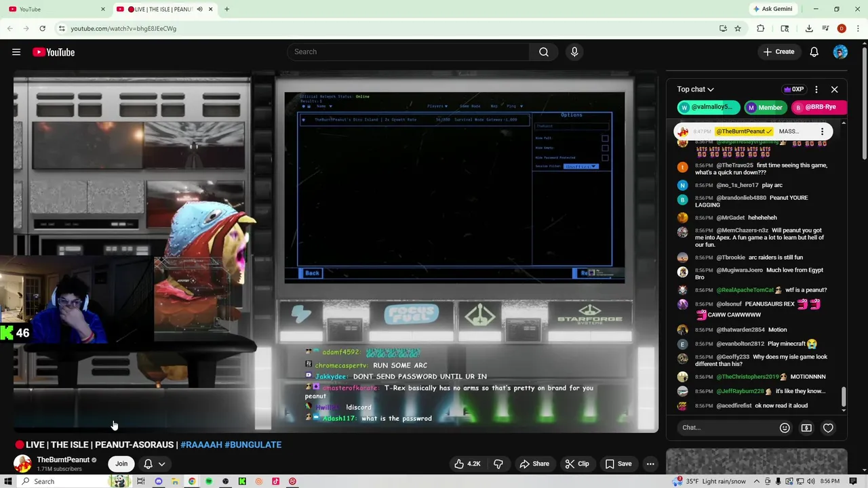Join TheBurntPeanut channel membership
Image resolution: width=868 pixels, height=488 pixels.
coord(121,464)
